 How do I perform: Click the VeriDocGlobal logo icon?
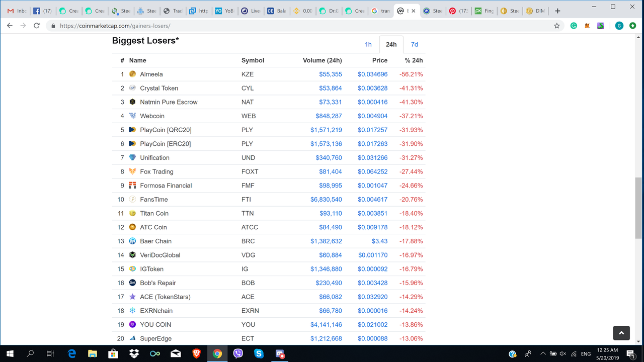pos(132,255)
